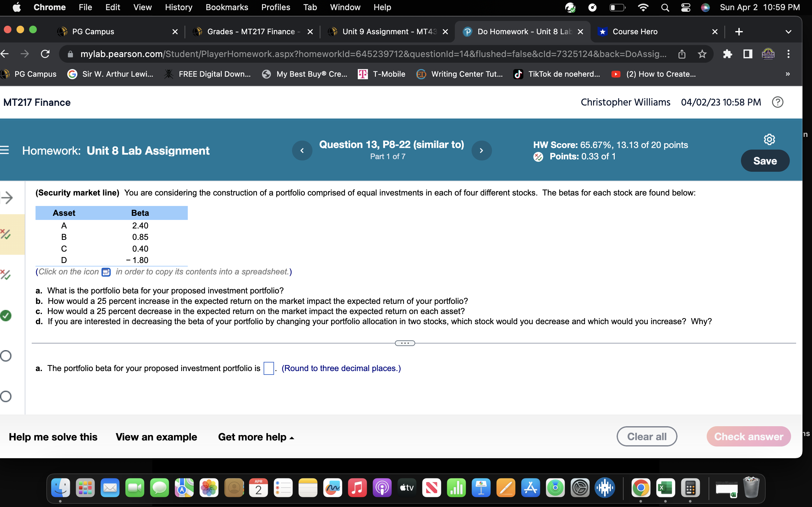The image size is (812, 507).
Task: Click the share page icon in address bar
Action: coord(682,54)
